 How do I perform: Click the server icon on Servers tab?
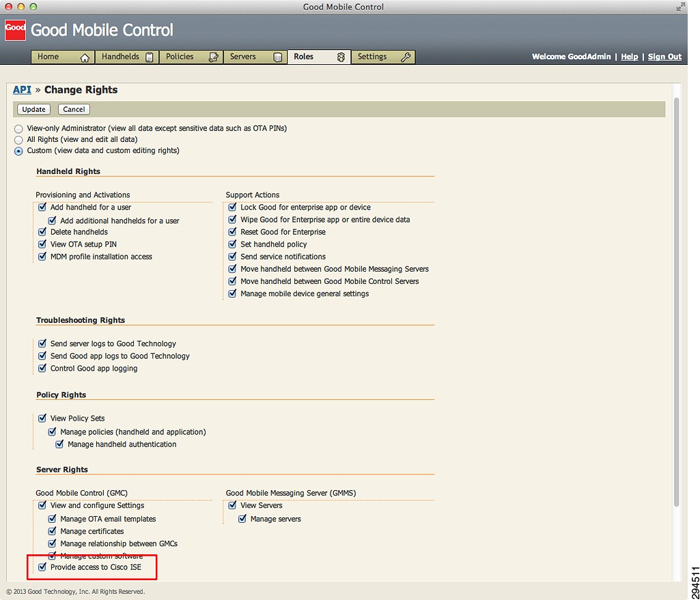tap(278, 57)
